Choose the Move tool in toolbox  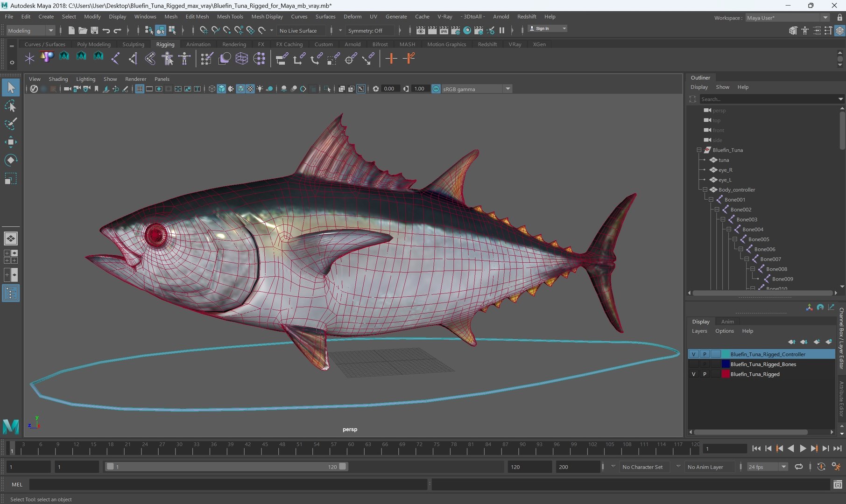click(x=10, y=142)
